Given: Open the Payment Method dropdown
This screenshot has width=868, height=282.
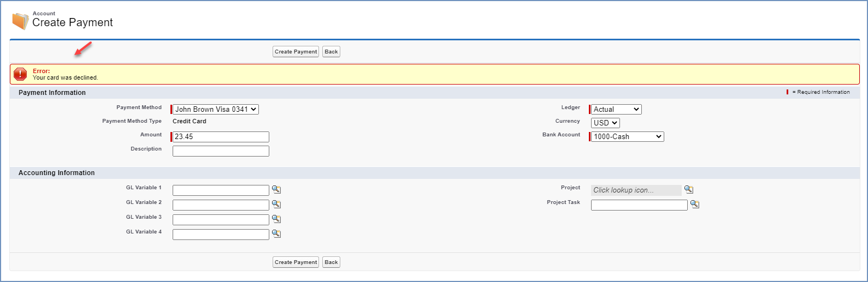Looking at the screenshot, I should tap(216, 110).
